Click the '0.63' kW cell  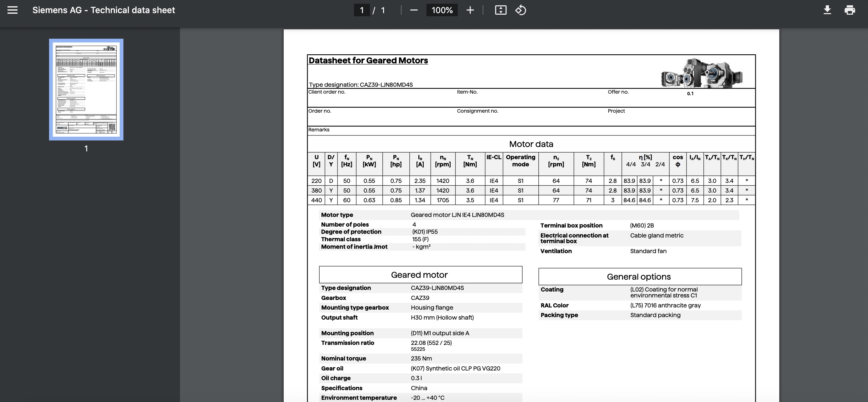click(369, 200)
